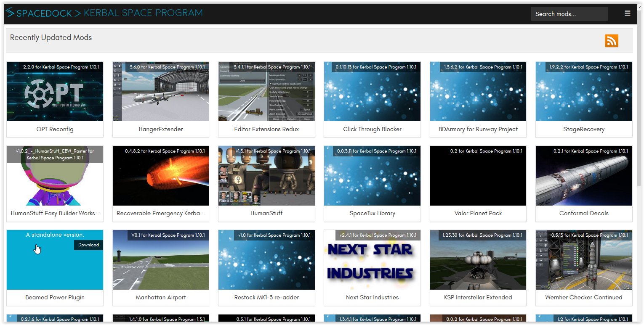Click the Wernher Checker Continued title
The height and width of the screenshot is (325, 644).
(584, 297)
